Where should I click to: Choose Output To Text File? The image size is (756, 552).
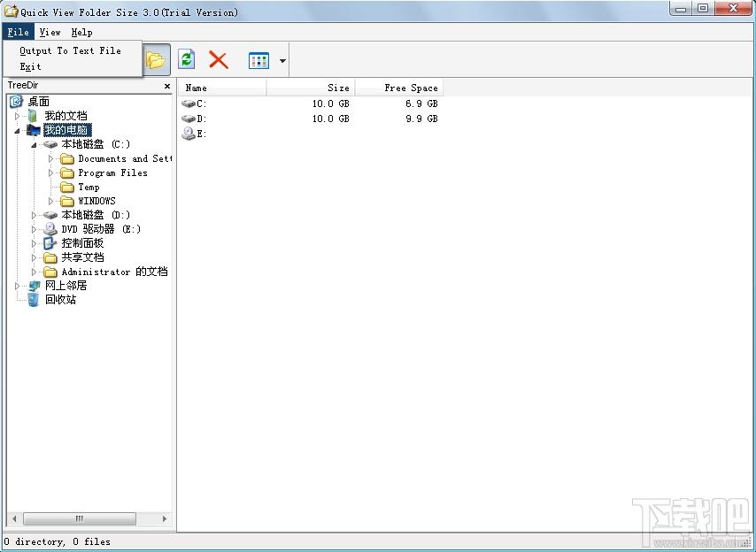click(71, 50)
